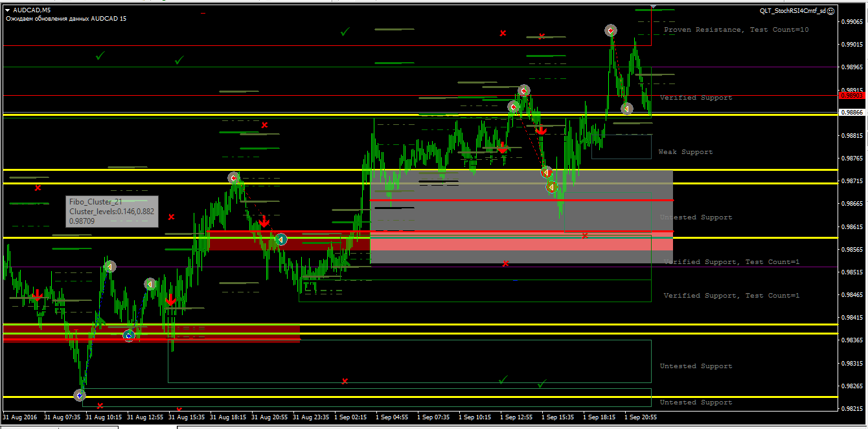Select the circle marker at the chart's lowest low
The image size is (868, 429).
pyautogui.click(x=80, y=395)
